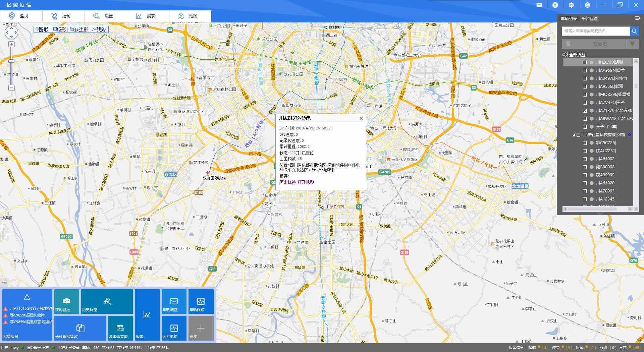Open the 报表 reports tab in top toolbar
The height and width of the screenshot is (352, 644).
[148, 16]
